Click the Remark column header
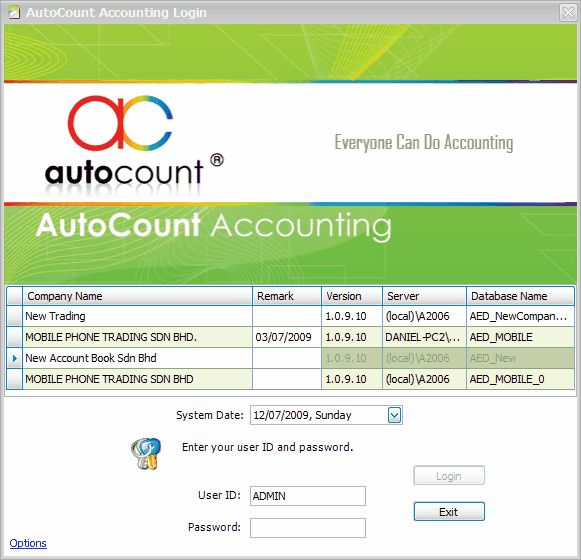 coord(287,296)
